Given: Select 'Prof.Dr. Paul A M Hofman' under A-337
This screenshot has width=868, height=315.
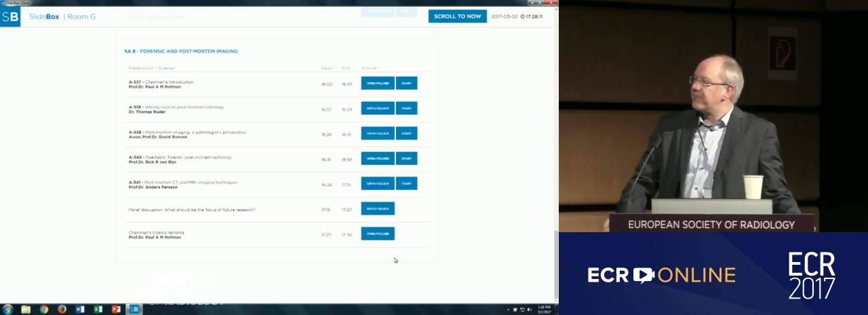Looking at the screenshot, I should click(x=156, y=87).
